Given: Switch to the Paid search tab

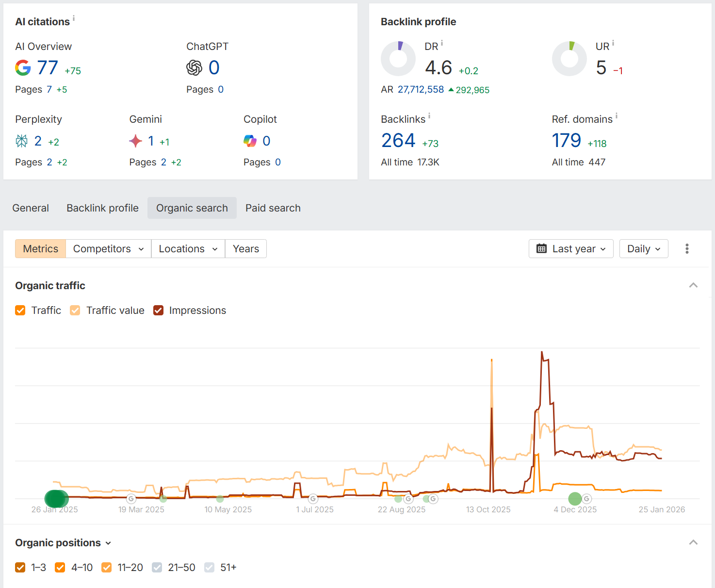Looking at the screenshot, I should coord(273,208).
